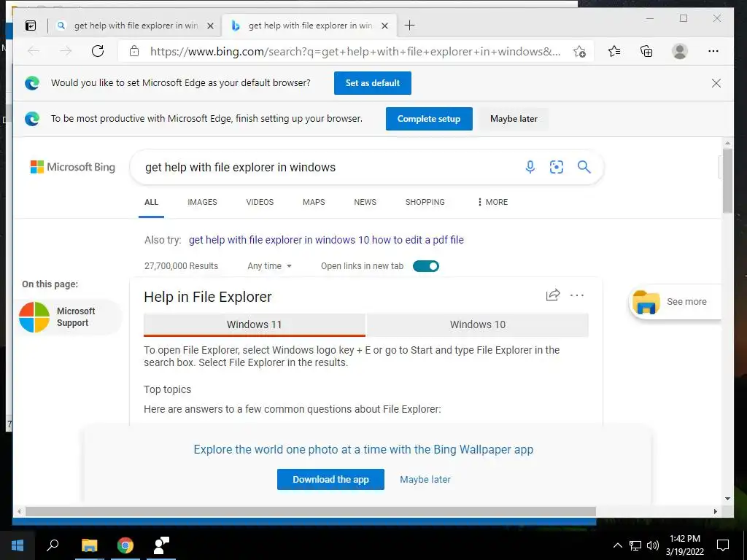Open the Also try suggested search link
The height and width of the screenshot is (560, 747).
[x=326, y=240]
